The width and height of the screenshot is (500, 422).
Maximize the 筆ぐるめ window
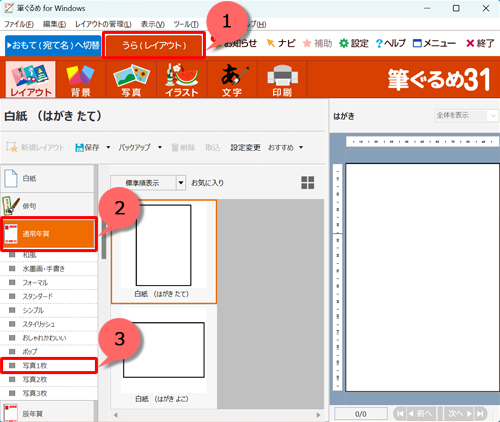coord(456,8)
